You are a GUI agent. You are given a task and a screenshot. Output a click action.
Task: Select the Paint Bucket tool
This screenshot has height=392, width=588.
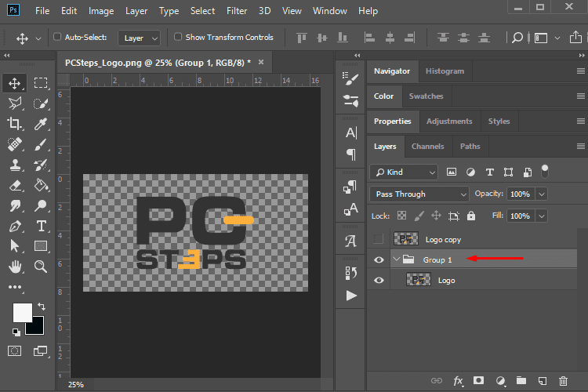point(41,185)
